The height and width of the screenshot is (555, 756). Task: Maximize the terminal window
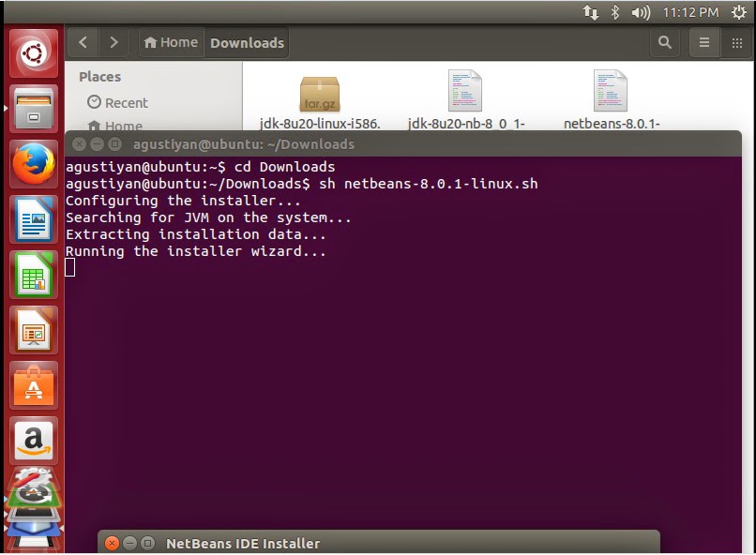pyautogui.click(x=114, y=143)
